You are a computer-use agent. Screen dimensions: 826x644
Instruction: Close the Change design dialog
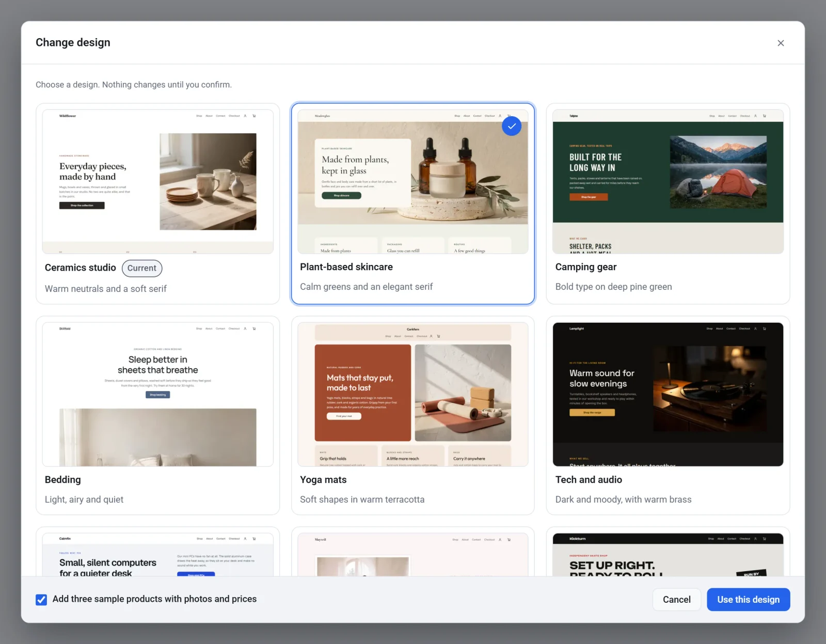tap(781, 43)
